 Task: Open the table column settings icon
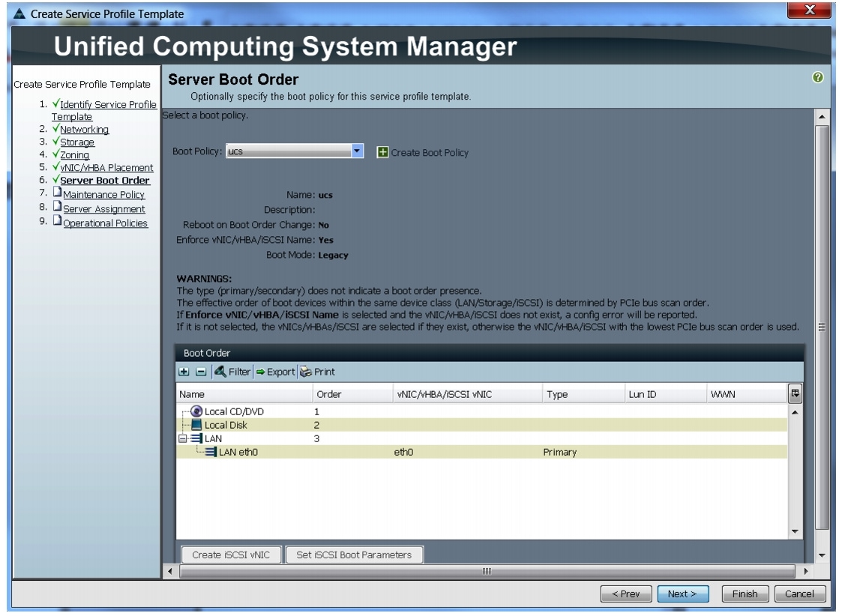pos(795,394)
